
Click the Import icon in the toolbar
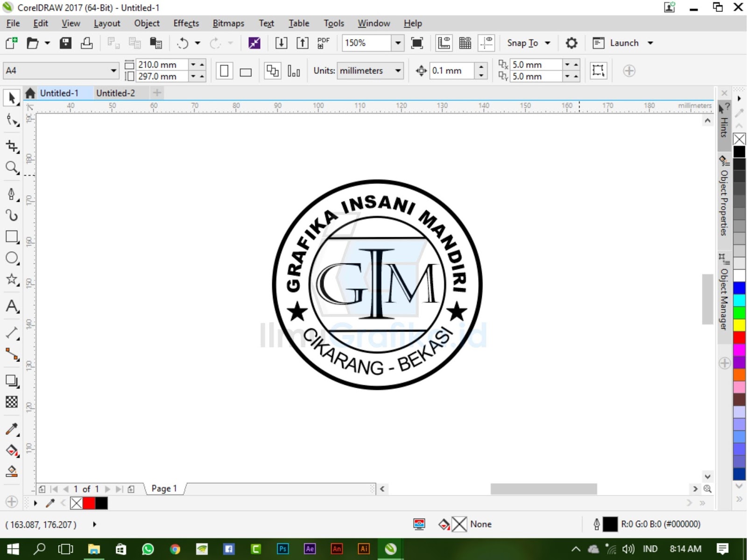282,43
